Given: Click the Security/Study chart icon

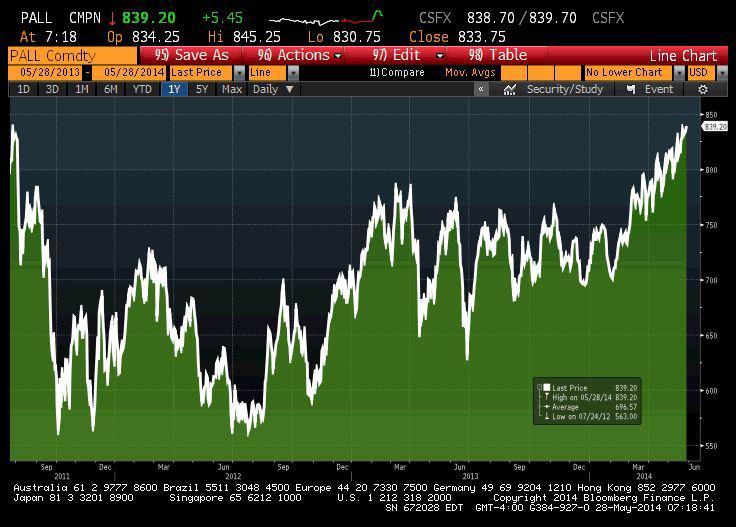Looking at the screenshot, I should pos(510,89).
